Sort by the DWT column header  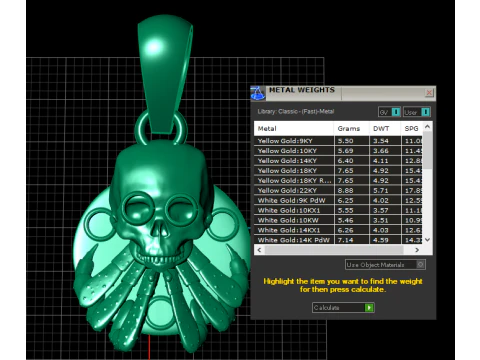click(x=385, y=128)
